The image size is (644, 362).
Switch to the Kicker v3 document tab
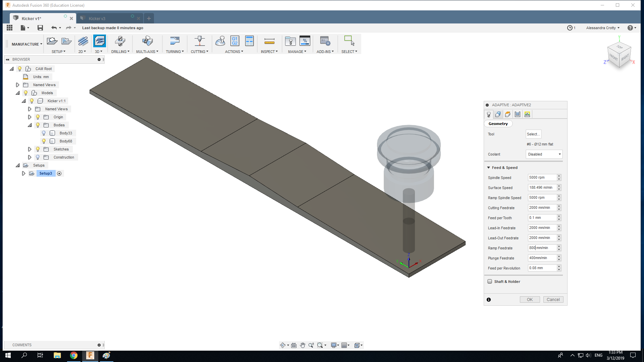click(97, 18)
